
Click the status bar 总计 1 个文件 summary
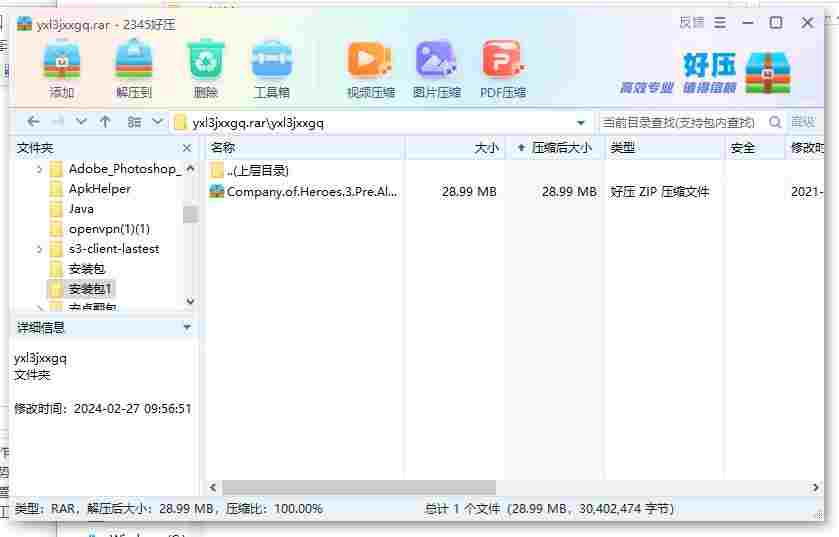549,508
